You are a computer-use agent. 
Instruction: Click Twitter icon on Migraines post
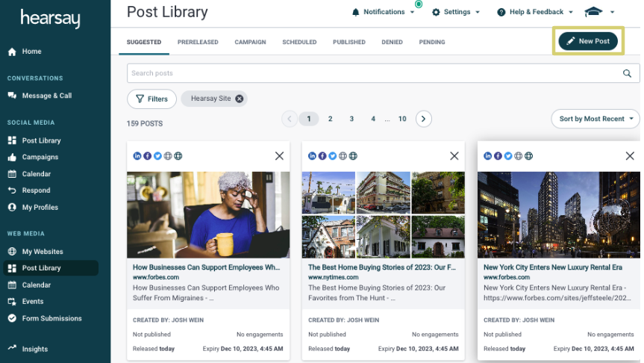(x=157, y=156)
